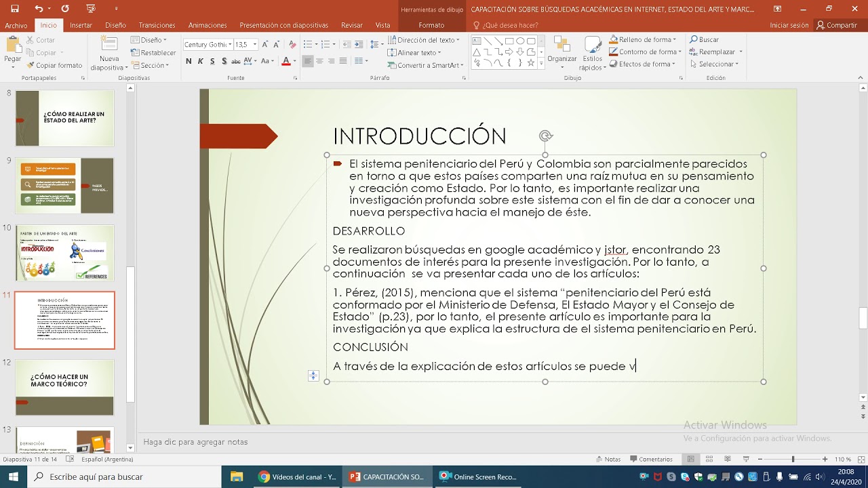The height and width of the screenshot is (488, 868).
Task: Click Iniciar sesión link
Action: (789, 25)
